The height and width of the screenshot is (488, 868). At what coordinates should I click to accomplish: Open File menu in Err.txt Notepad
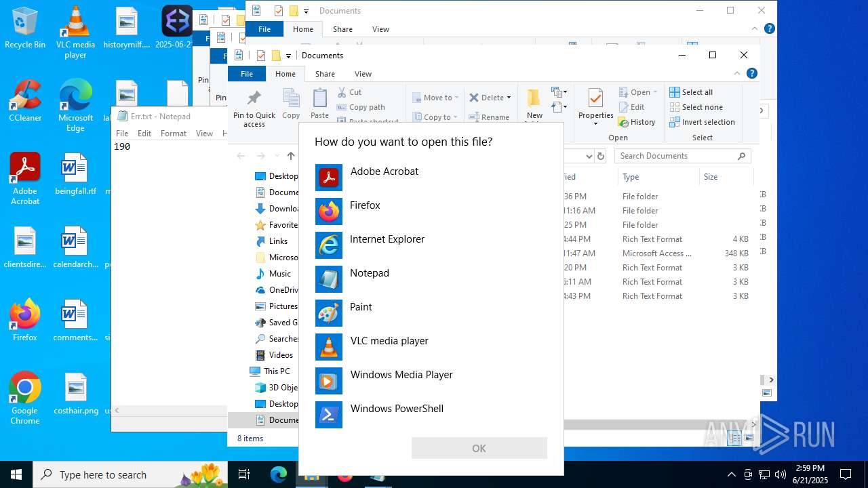point(122,134)
